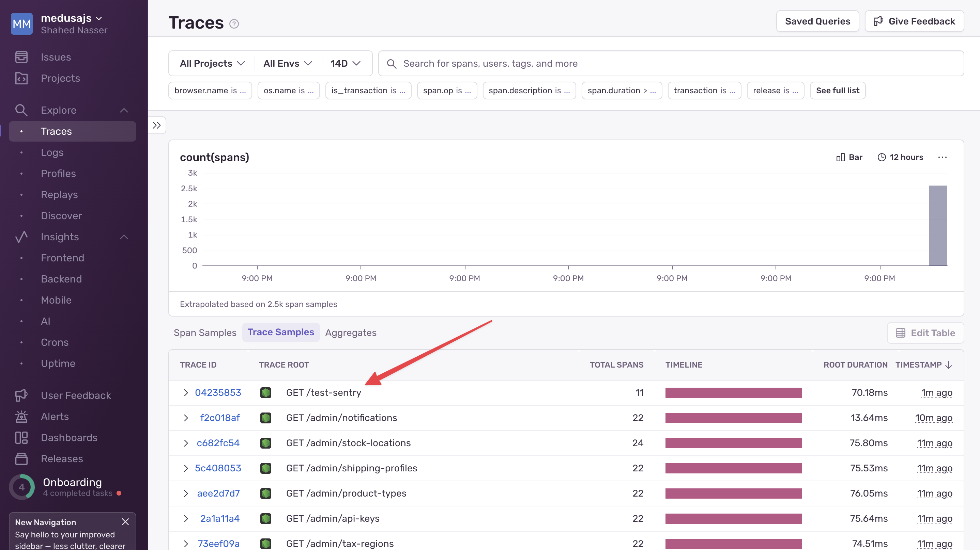This screenshot has height=550, width=980.
Task: Switch to the Aggregates tab
Action: (x=350, y=333)
